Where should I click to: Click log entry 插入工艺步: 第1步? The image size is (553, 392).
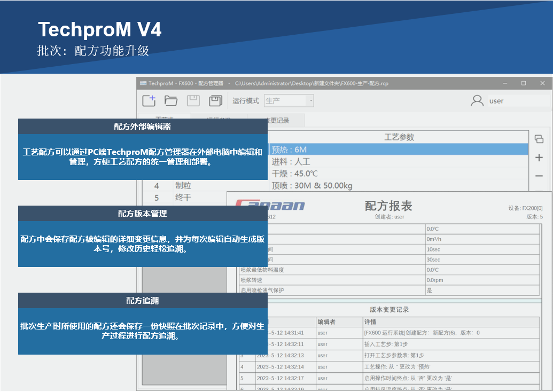click(x=386, y=344)
